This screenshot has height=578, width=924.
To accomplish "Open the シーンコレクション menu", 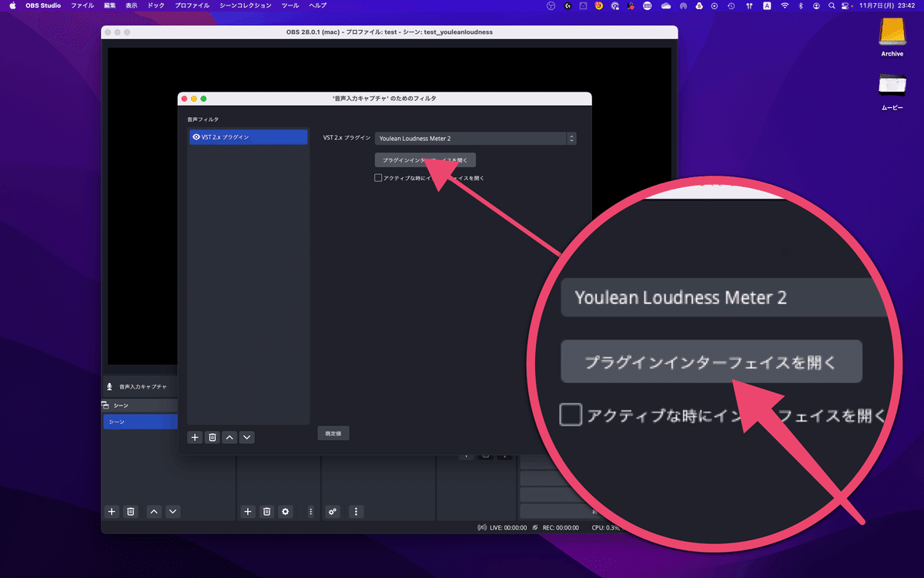I will [246, 5].
